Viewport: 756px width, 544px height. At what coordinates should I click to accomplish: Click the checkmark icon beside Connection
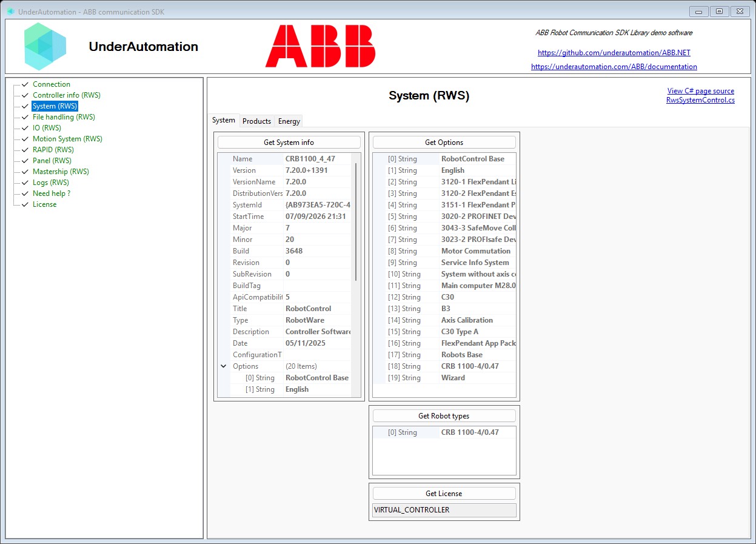25,84
